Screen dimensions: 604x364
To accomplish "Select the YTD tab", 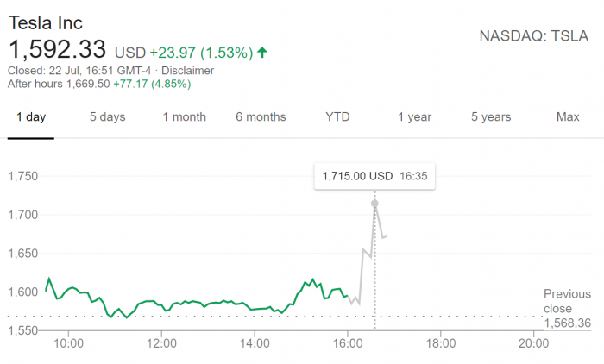I will pos(337,116).
